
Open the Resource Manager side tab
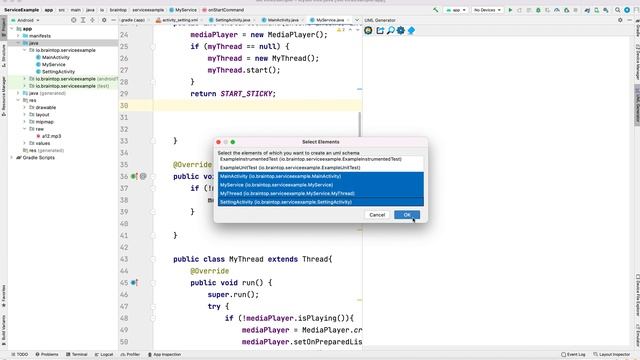tap(4, 96)
